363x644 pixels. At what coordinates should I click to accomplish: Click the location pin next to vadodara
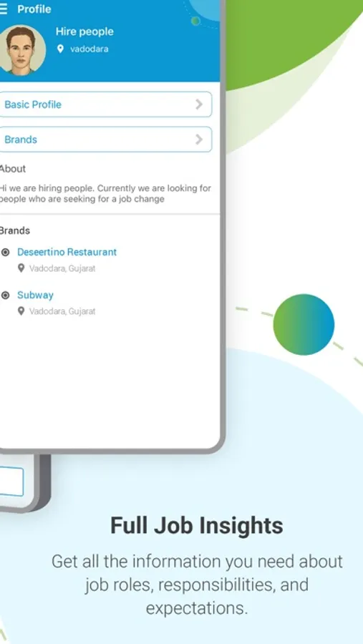pos(60,49)
